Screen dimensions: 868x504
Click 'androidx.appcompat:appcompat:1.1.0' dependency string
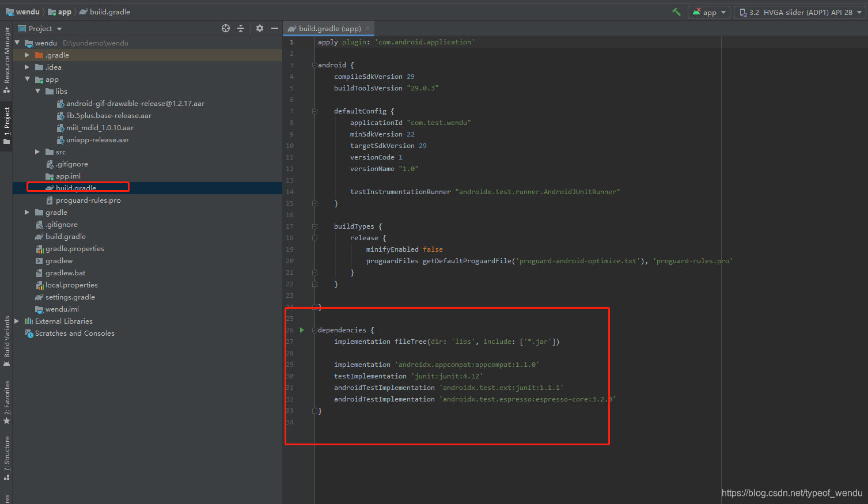coord(467,365)
